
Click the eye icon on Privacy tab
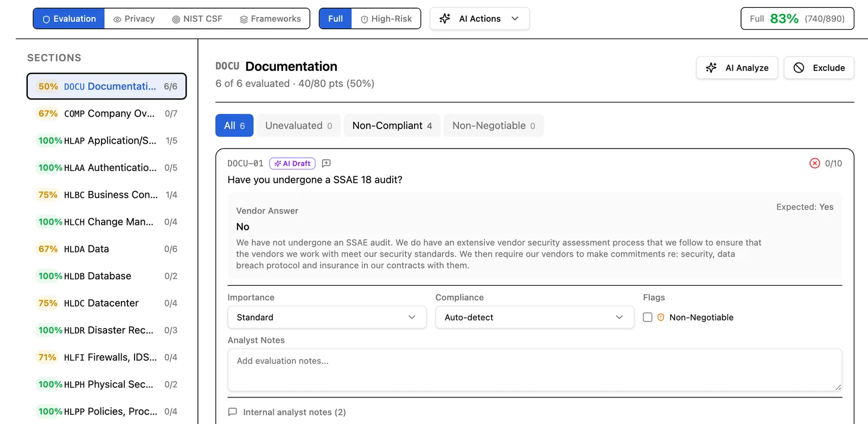tap(117, 19)
